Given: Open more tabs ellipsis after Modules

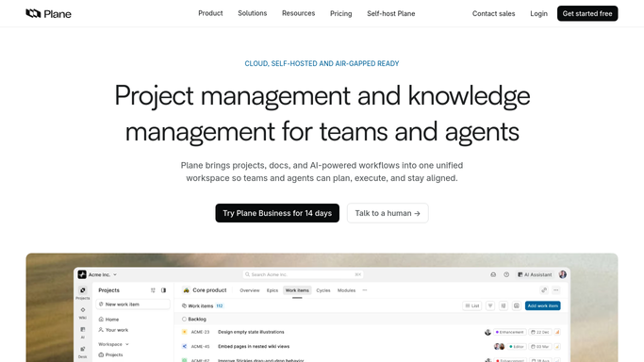Looking at the screenshot, I should (x=365, y=290).
